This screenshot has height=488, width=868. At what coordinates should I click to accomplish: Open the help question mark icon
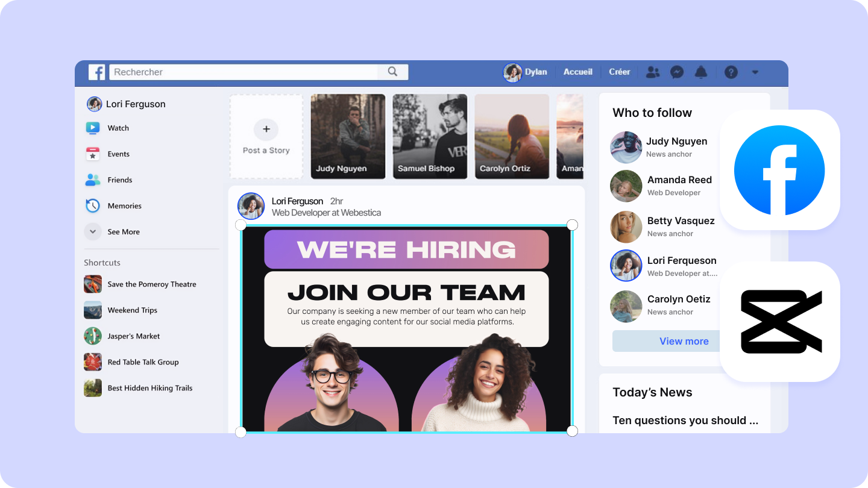pos(731,72)
